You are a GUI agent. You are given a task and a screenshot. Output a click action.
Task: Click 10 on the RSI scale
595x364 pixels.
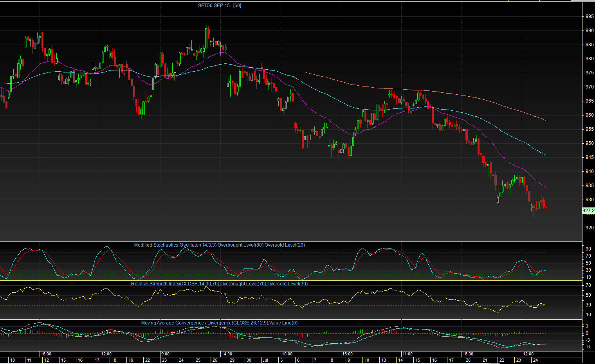coord(588,315)
